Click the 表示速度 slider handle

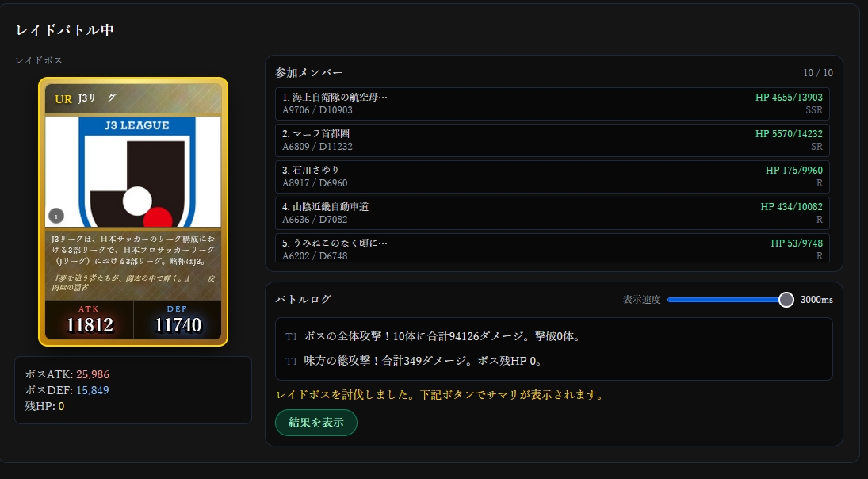(786, 300)
